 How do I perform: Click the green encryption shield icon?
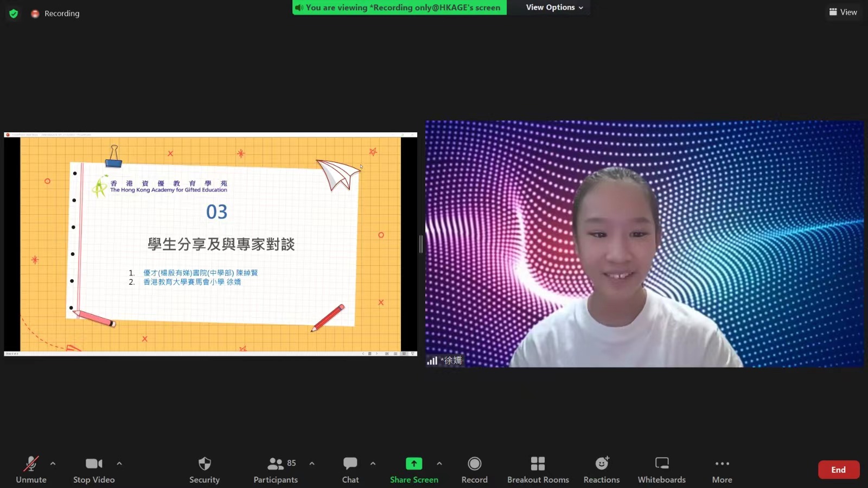(14, 14)
